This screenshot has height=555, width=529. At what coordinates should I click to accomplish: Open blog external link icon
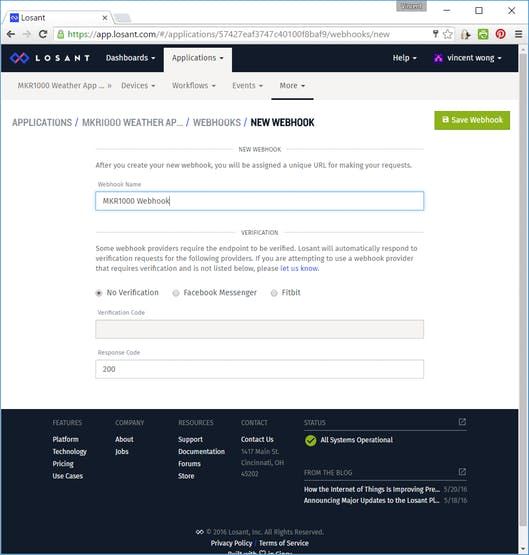[x=462, y=471]
